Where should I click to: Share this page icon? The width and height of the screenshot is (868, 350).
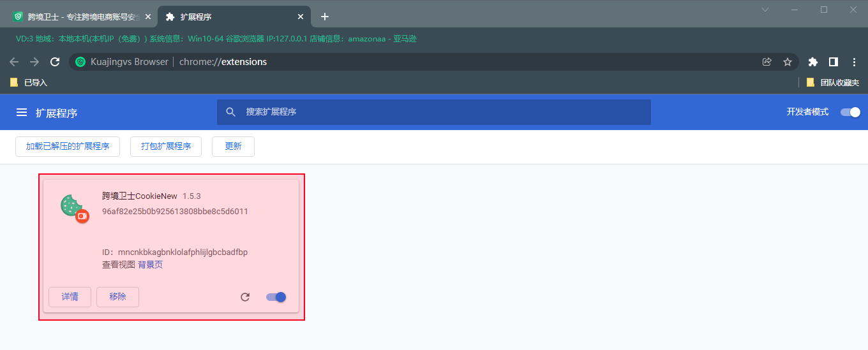[767, 62]
